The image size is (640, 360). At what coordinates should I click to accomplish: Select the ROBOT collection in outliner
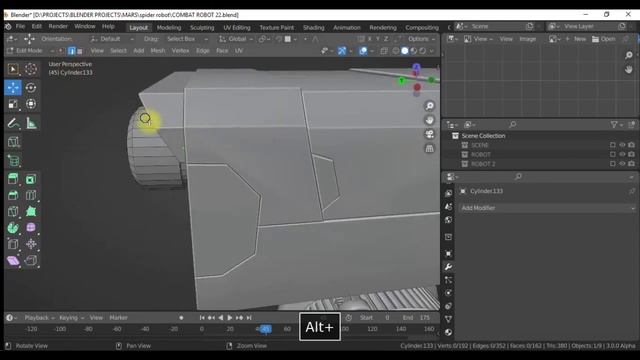pos(481,154)
